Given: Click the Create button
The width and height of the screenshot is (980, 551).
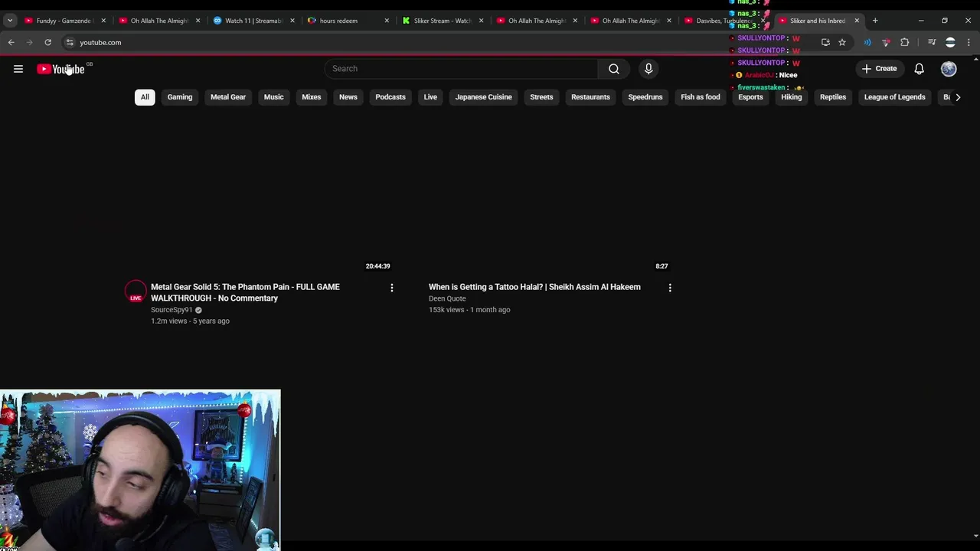Looking at the screenshot, I should 879,69.
